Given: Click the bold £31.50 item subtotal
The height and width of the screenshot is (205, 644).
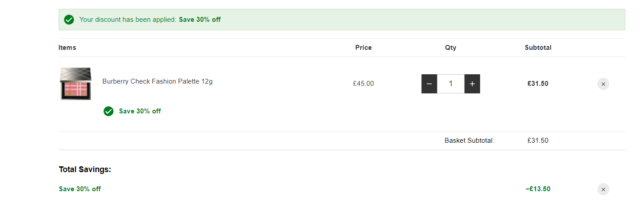Looking at the screenshot, I should point(538,84).
